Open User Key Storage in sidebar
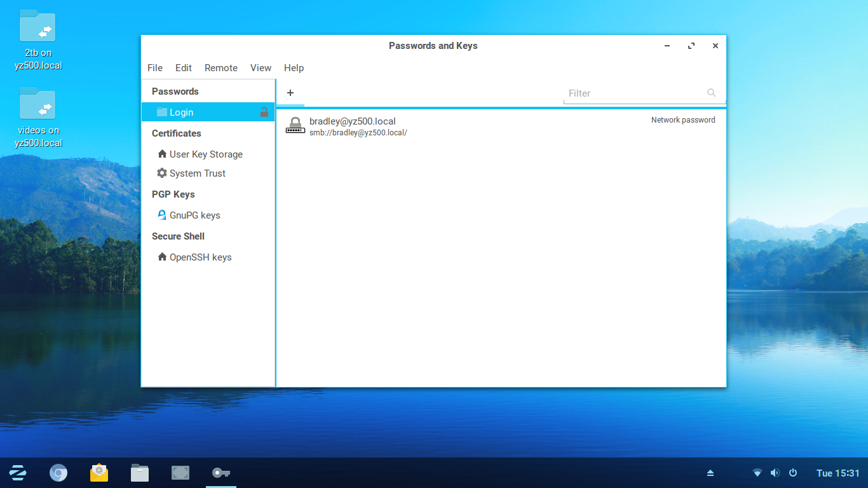 click(x=205, y=154)
